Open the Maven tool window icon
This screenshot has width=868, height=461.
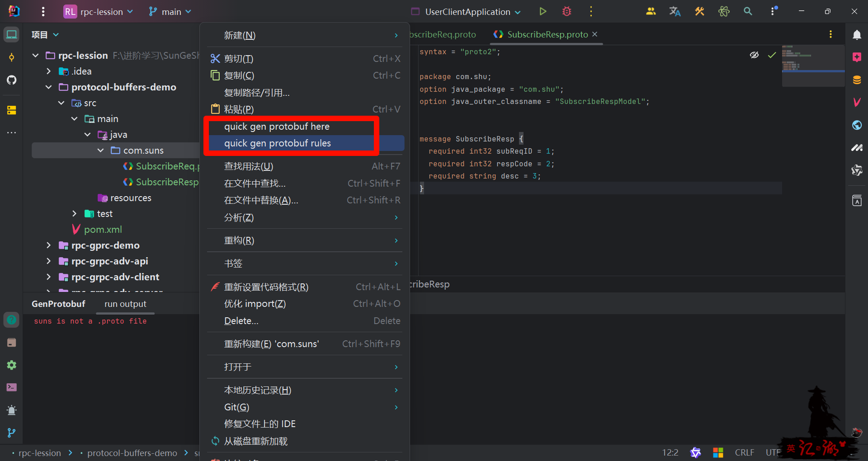click(x=857, y=103)
